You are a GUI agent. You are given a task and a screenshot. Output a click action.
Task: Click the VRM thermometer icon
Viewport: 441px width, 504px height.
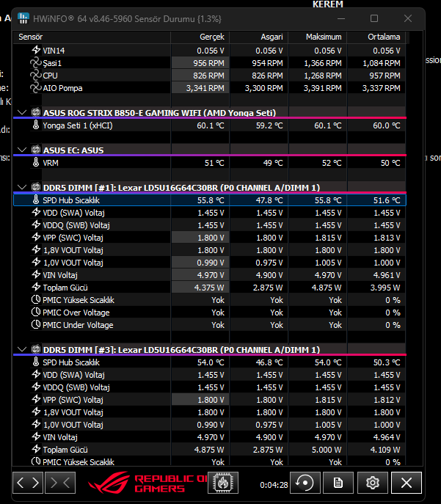(x=36, y=162)
